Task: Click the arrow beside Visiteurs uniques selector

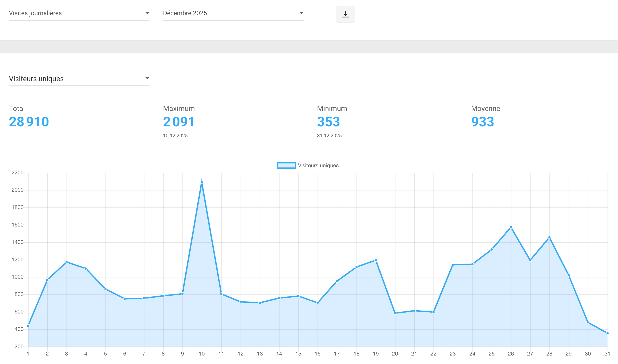Action: tap(147, 78)
